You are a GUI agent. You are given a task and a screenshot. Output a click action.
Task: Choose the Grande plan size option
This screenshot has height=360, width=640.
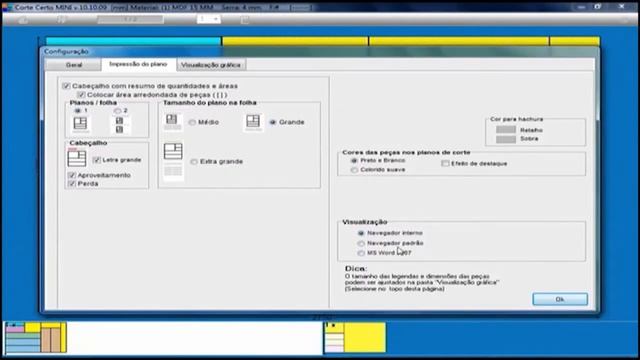[x=273, y=122]
